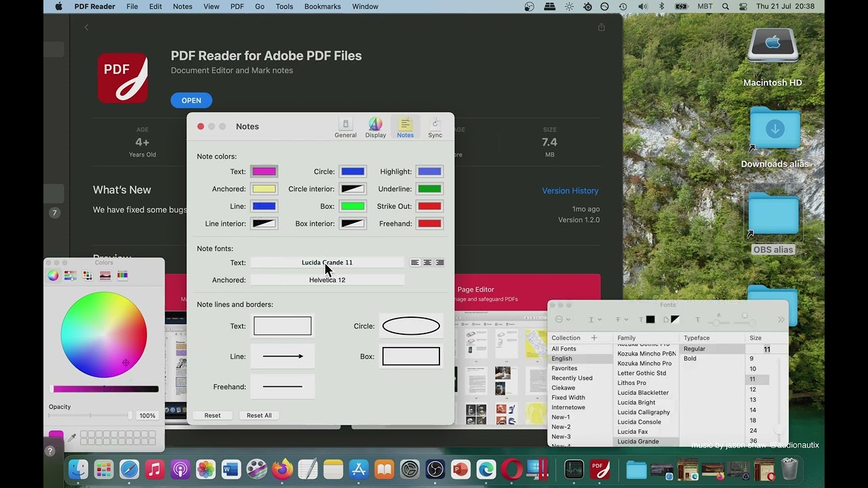Open the PDF Reader icon in the Dock
Viewport: 868px width, 488px height.
point(599,469)
